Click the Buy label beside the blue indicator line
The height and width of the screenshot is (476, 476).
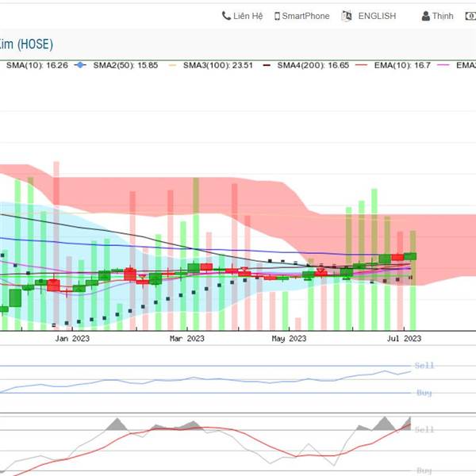click(x=424, y=393)
